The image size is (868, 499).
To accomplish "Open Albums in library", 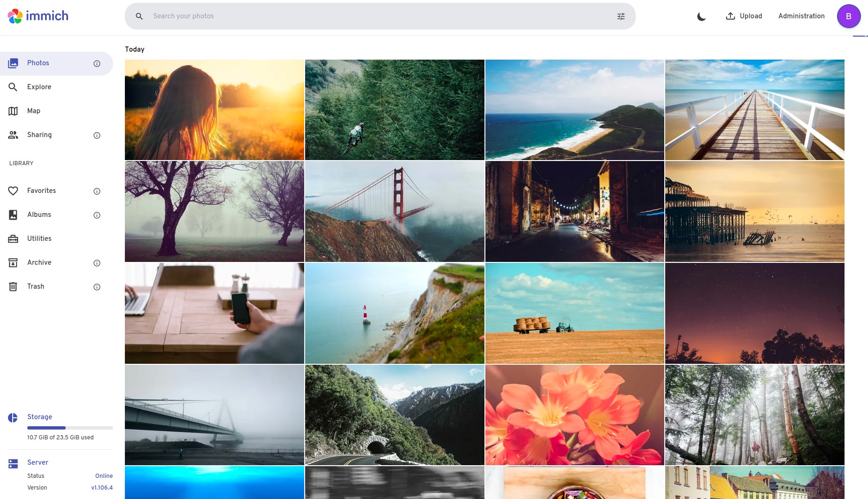I will pyautogui.click(x=56, y=215).
